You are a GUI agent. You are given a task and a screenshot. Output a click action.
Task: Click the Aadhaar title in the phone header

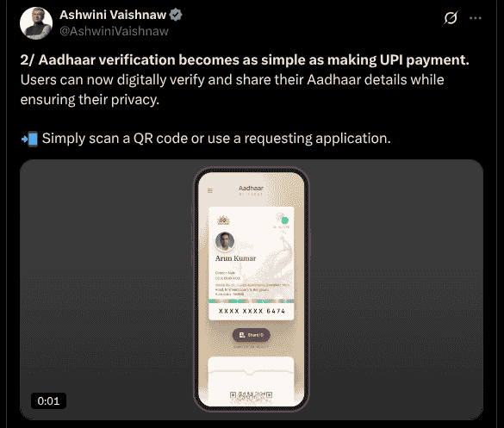coord(251,189)
